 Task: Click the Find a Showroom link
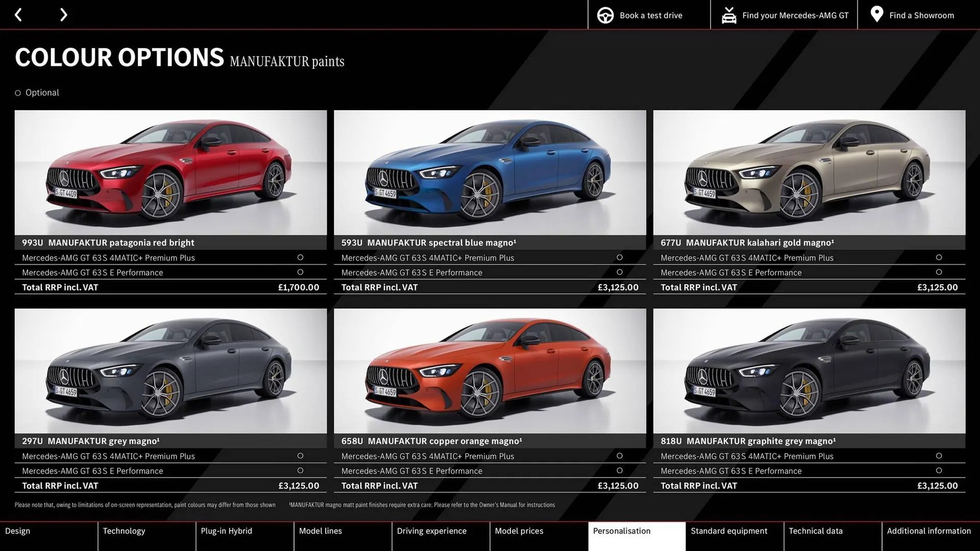[921, 15]
